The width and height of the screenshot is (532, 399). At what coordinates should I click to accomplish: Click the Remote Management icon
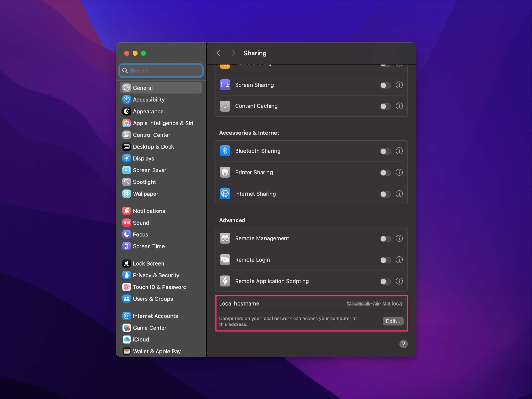(x=225, y=238)
